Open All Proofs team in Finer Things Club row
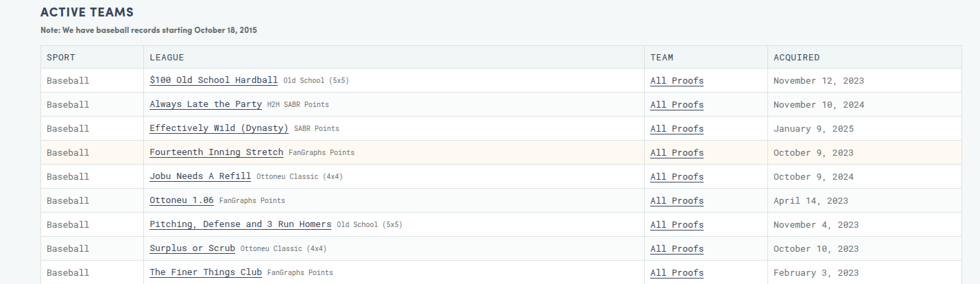The height and width of the screenshot is (284, 980). 676,272
